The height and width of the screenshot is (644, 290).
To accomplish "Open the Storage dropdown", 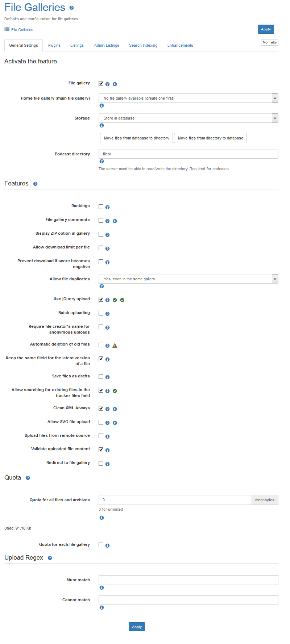I will (x=188, y=118).
